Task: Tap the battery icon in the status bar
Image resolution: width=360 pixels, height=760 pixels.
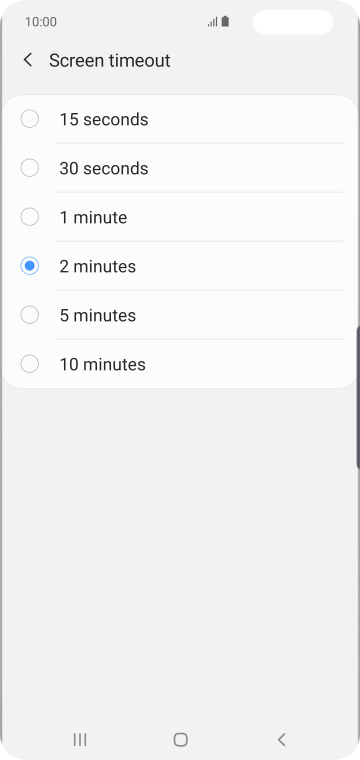Action: pyautogui.click(x=225, y=22)
